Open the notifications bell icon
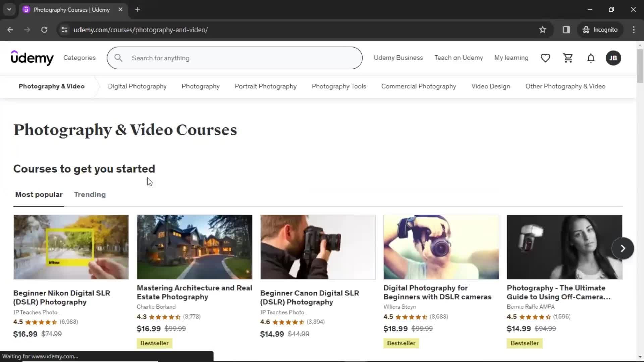This screenshot has height=362, width=644. (591, 58)
